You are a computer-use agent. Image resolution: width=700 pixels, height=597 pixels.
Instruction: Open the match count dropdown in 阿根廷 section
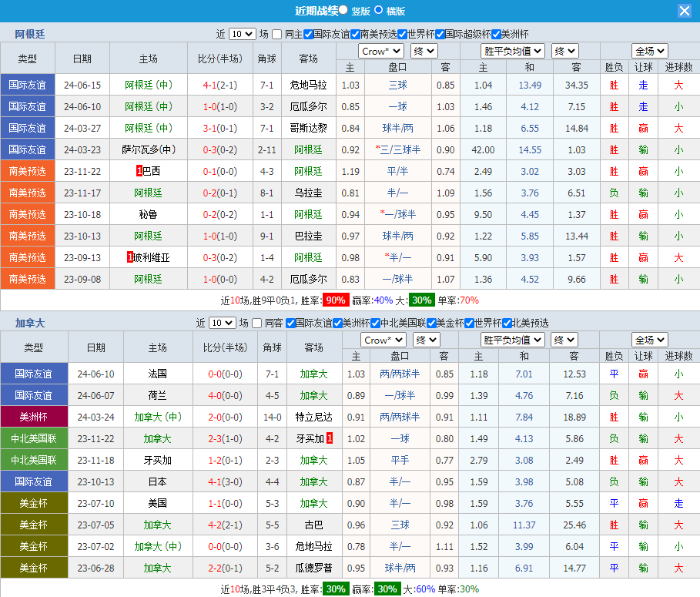pyautogui.click(x=242, y=34)
